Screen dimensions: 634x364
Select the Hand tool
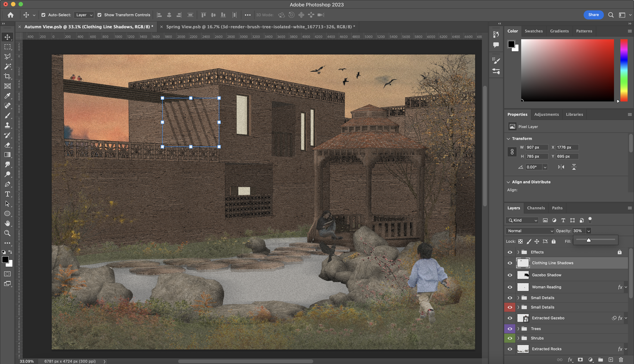(7, 223)
